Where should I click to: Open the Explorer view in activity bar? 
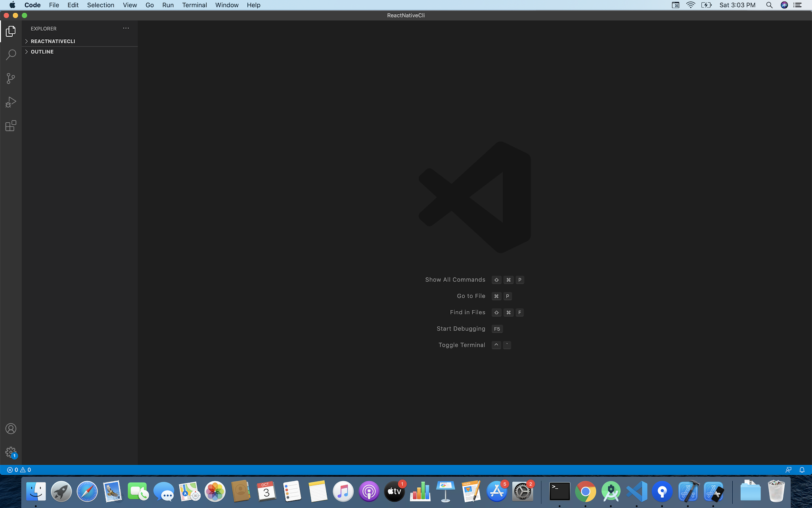(11, 31)
